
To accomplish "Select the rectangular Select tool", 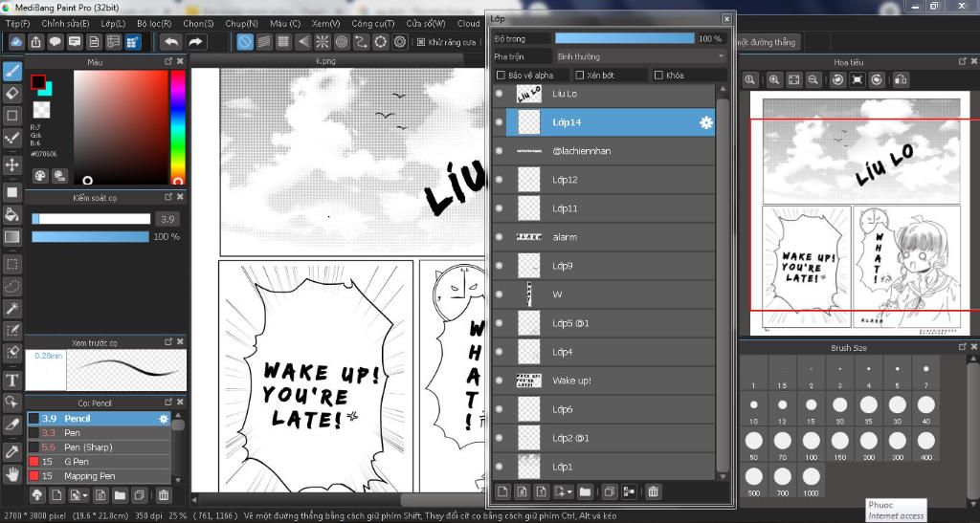I will (11, 264).
